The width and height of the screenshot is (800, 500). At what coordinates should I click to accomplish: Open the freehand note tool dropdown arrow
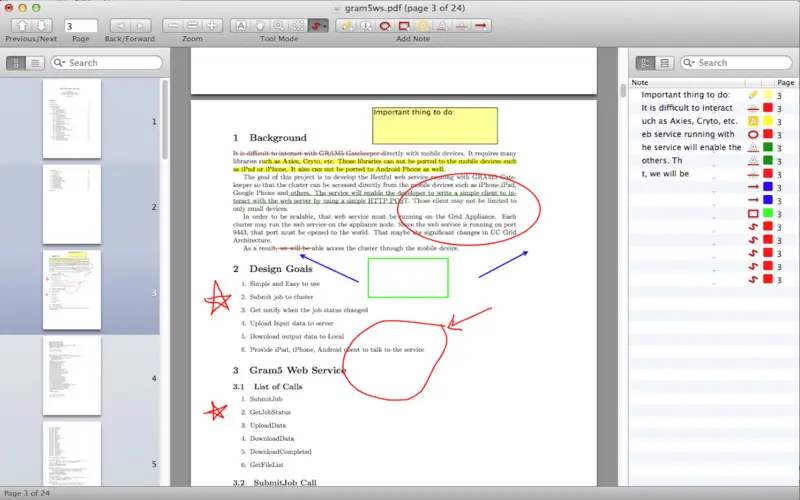(325, 26)
